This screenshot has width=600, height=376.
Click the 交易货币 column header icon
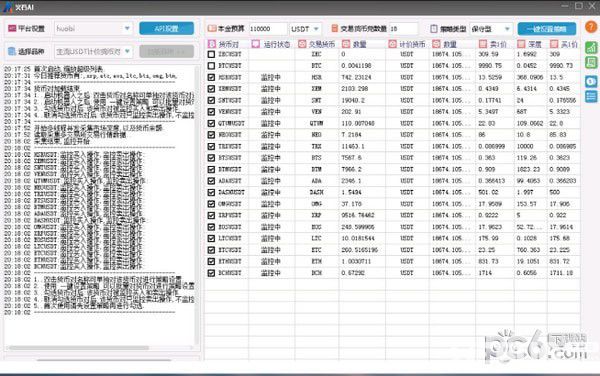[302, 44]
